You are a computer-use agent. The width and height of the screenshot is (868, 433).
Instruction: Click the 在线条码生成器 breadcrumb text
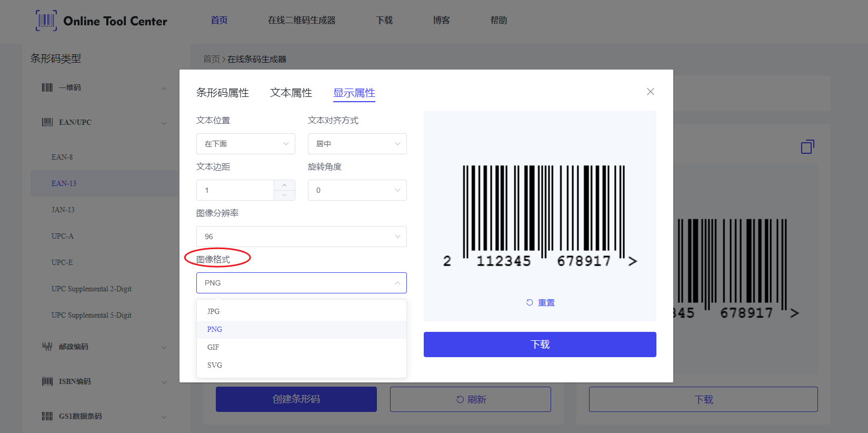pos(257,59)
